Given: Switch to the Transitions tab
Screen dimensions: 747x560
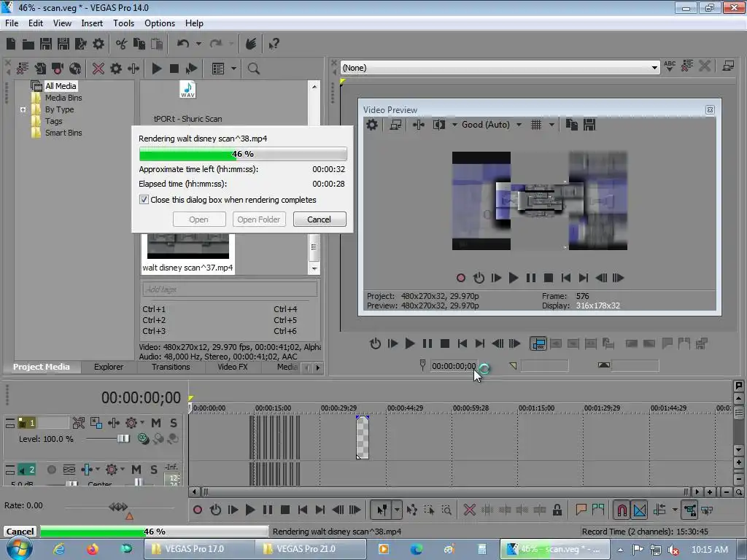Looking at the screenshot, I should click(x=171, y=367).
